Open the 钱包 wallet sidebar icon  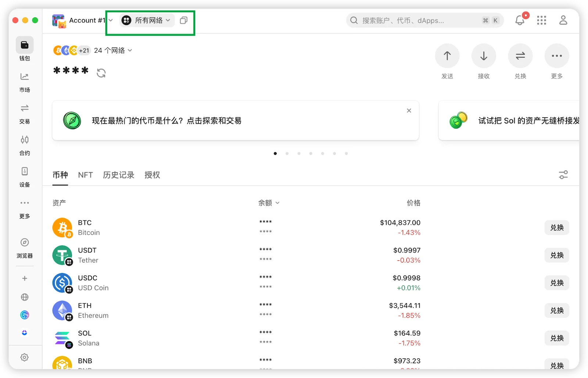(25, 45)
